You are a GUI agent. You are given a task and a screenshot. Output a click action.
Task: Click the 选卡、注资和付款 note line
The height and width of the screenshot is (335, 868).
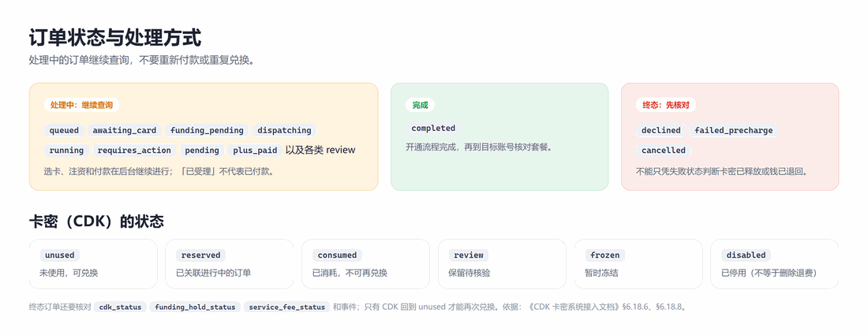(x=159, y=171)
